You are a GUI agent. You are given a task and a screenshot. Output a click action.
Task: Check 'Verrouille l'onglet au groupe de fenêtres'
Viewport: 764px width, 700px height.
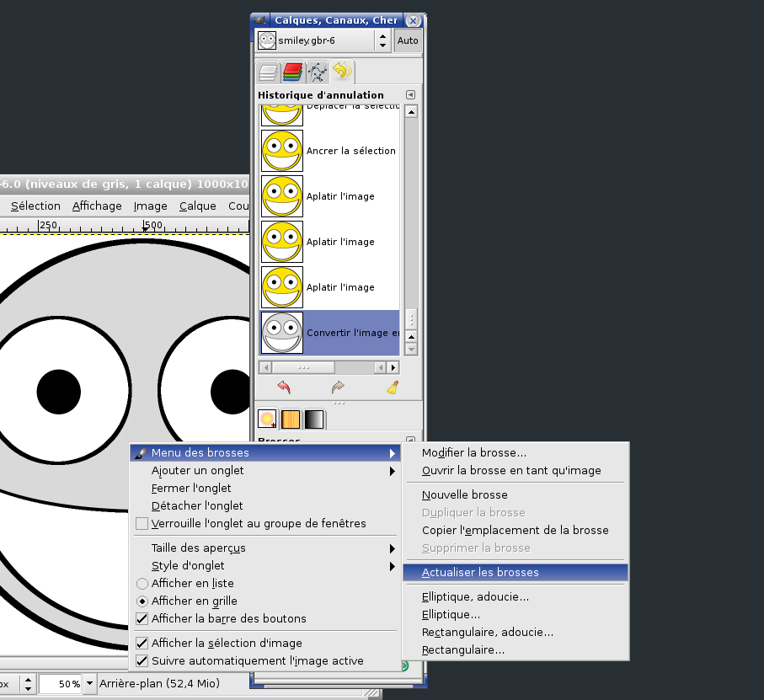(142, 524)
